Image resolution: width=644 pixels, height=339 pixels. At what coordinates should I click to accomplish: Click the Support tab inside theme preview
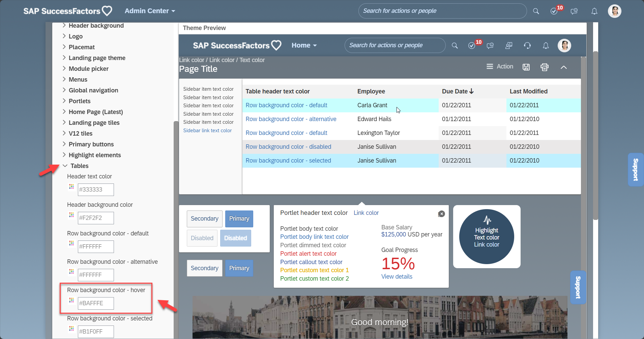click(578, 287)
